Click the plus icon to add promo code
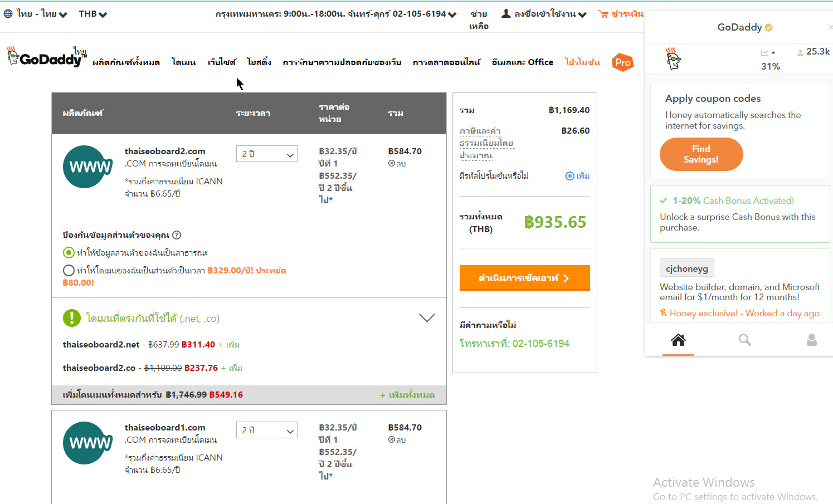 569,176
